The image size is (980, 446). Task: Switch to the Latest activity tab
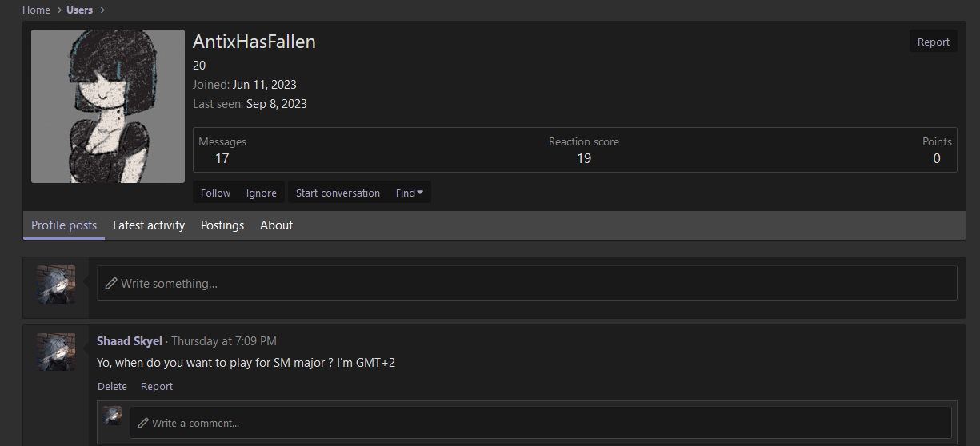[149, 225]
